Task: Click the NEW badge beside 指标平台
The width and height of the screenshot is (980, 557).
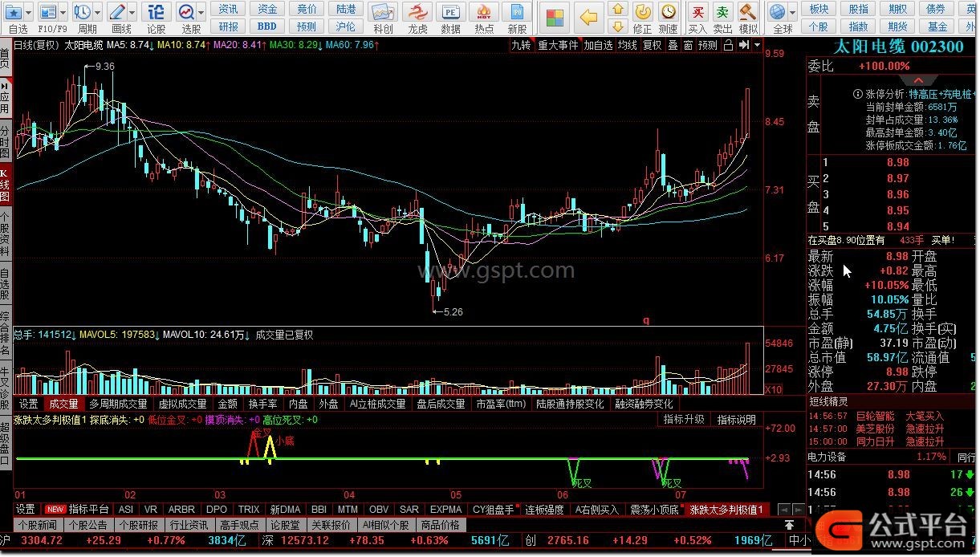Action: click(x=55, y=509)
